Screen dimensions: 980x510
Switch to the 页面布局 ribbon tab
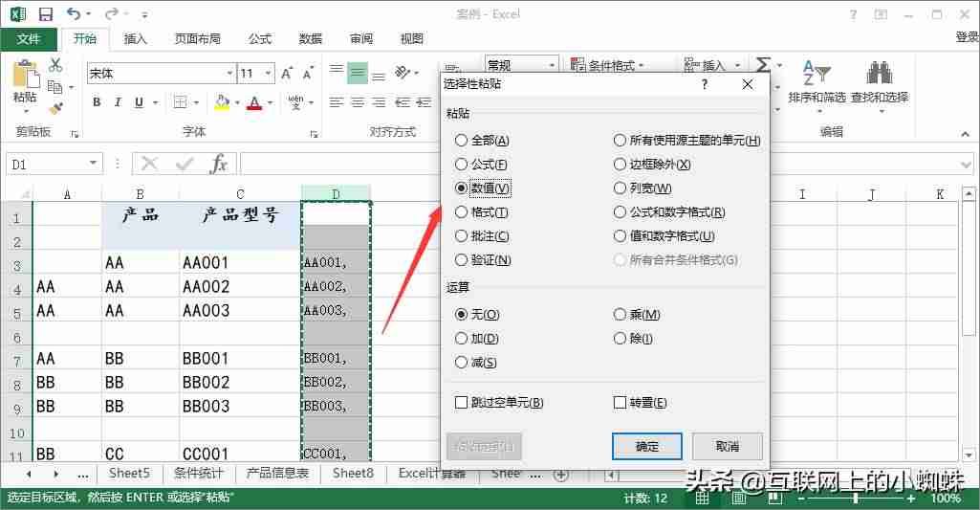198,39
